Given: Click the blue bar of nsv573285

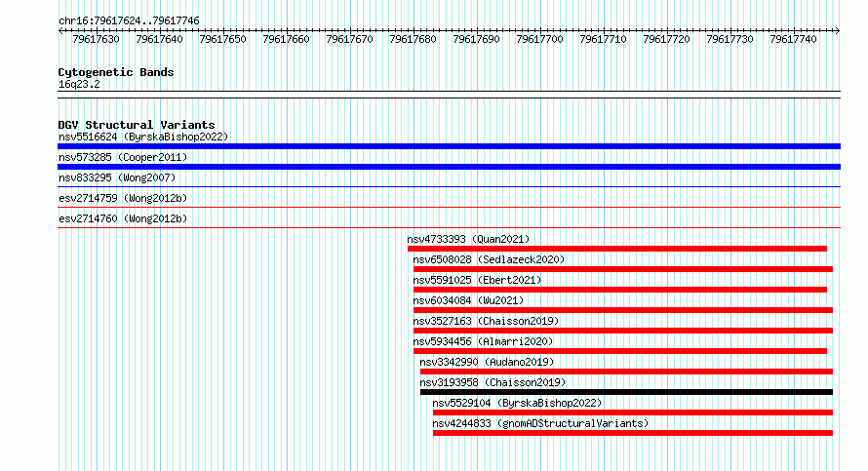Looking at the screenshot, I should pos(449,167).
